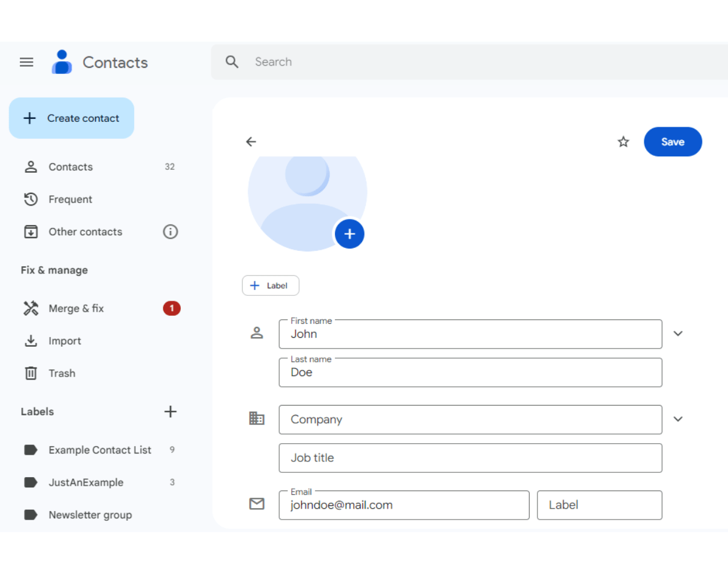Go back with the arrow icon
Viewport: 728px width, 582px height.
coord(251,142)
